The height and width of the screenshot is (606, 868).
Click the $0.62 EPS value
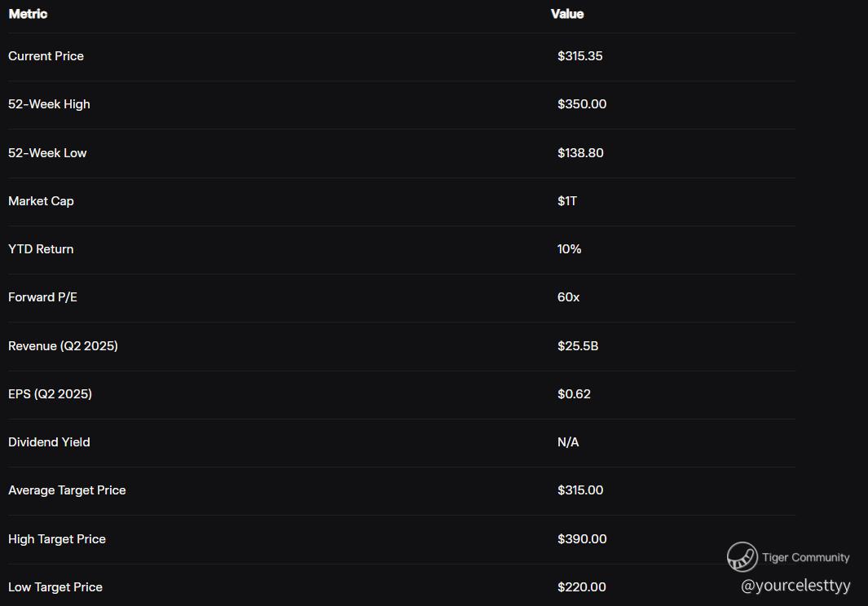point(574,394)
